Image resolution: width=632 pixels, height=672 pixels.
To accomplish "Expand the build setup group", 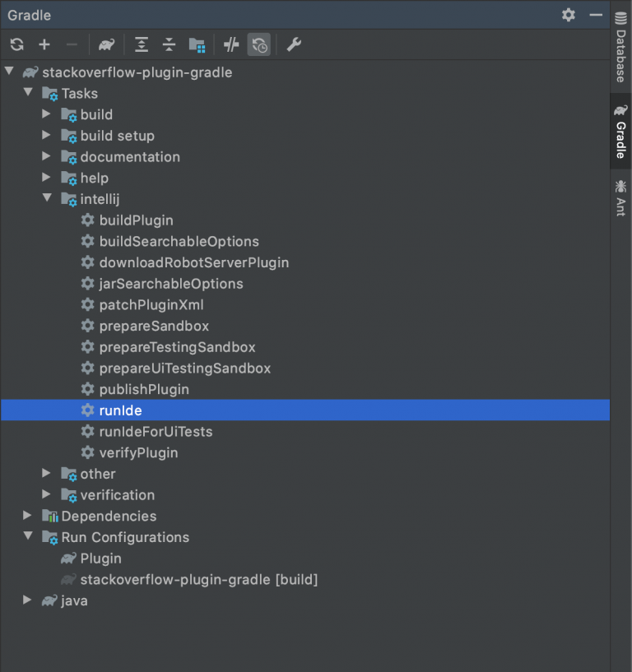I will point(46,135).
